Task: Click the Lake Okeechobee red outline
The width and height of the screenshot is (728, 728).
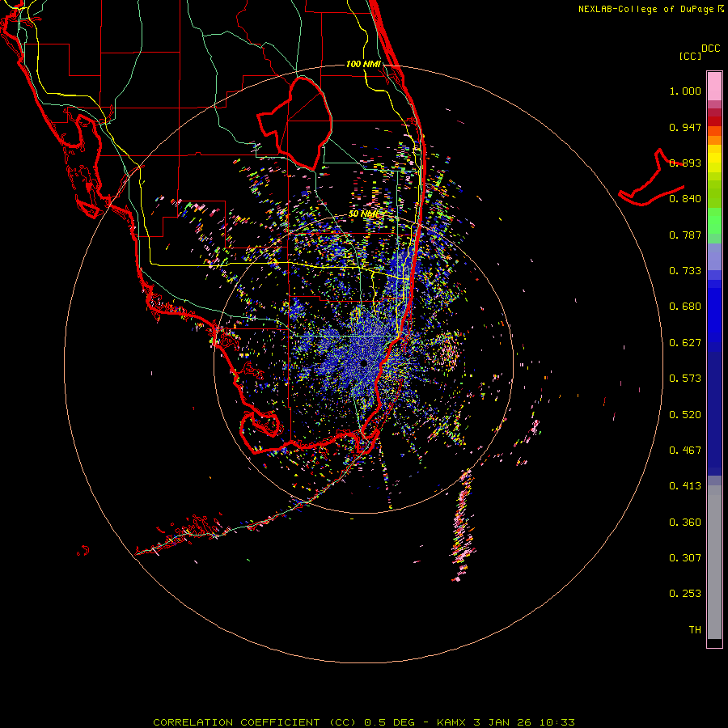Action: click(295, 124)
